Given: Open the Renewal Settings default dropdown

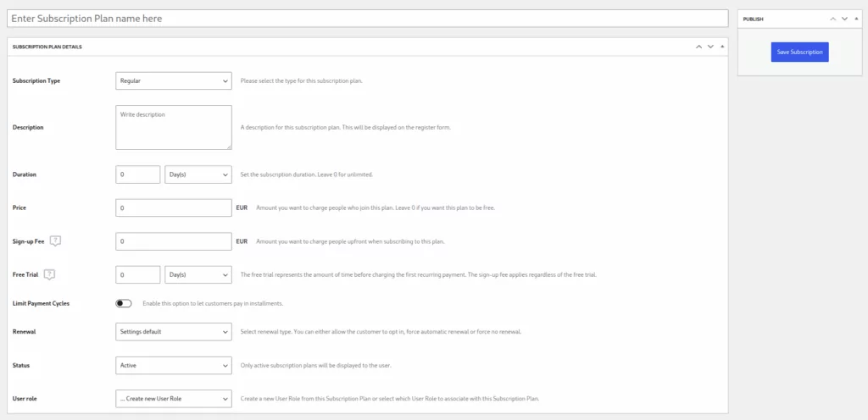Looking at the screenshot, I should tap(174, 332).
